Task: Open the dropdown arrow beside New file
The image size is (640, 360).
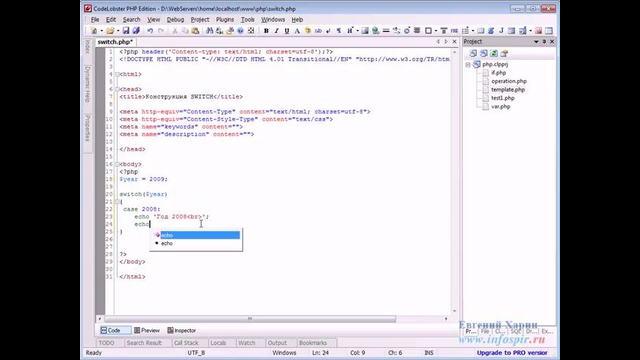Action: coord(101,31)
